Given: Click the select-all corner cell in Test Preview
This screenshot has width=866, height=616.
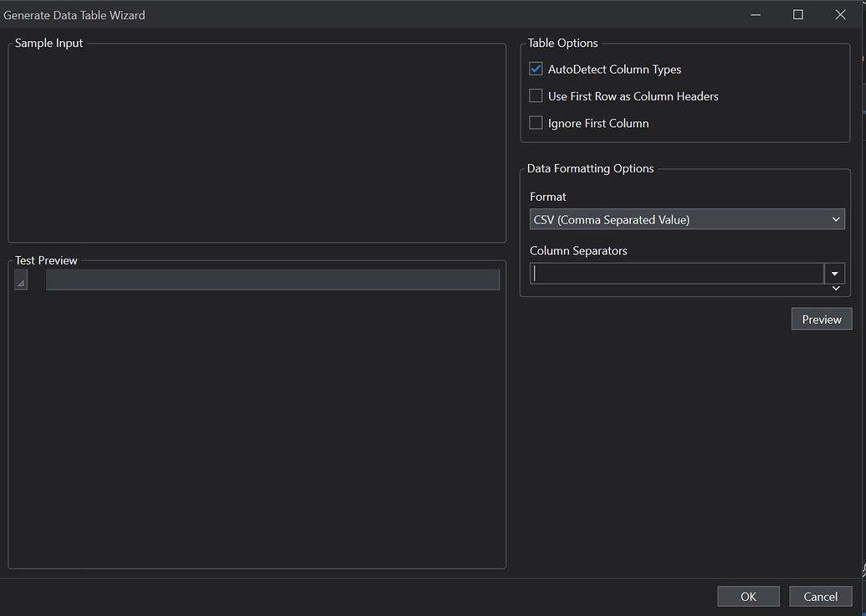Looking at the screenshot, I should point(21,280).
